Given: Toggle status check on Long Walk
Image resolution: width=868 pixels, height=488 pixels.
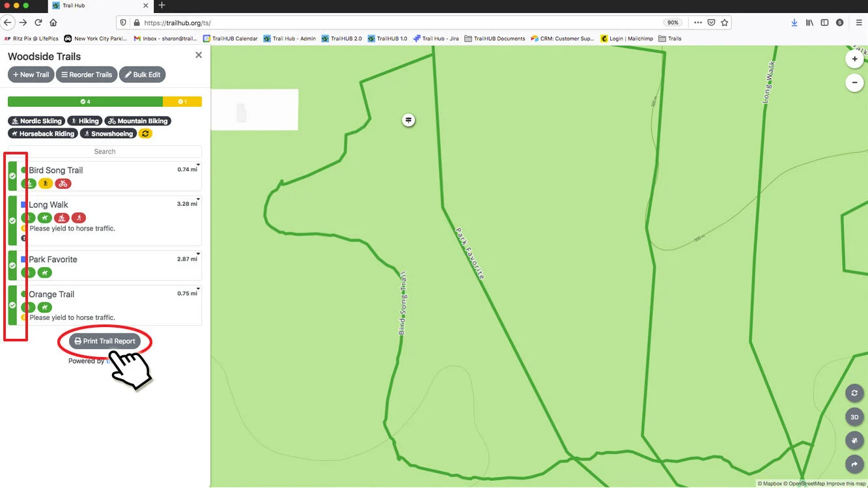Looking at the screenshot, I should click(x=12, y=221).
